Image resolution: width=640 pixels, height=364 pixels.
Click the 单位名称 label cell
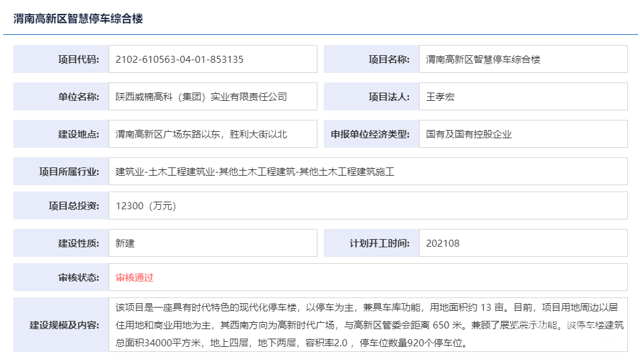[62, 97]
